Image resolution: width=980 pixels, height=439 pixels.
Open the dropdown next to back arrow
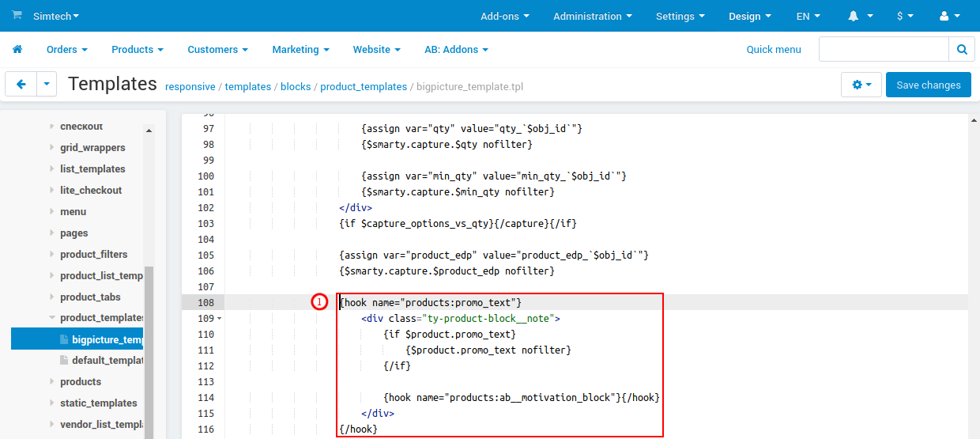(47, 84)
